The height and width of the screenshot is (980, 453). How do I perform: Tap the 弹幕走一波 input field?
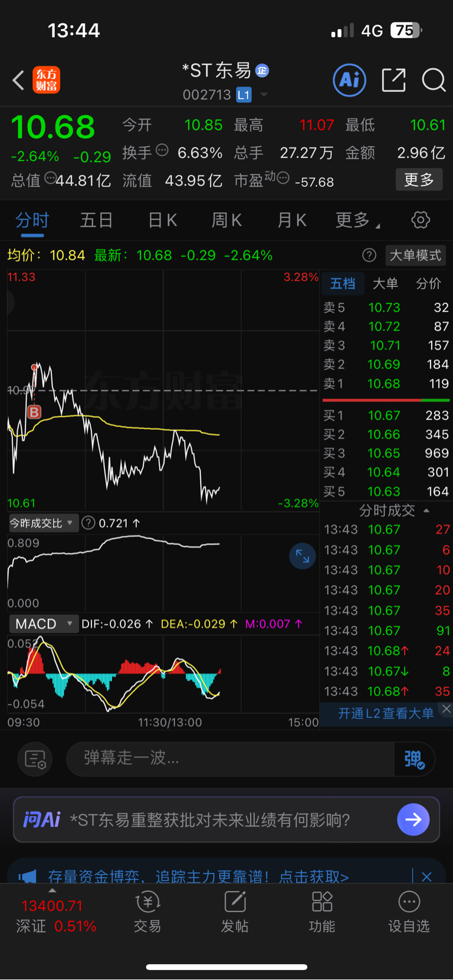click(x=230, y=758)
